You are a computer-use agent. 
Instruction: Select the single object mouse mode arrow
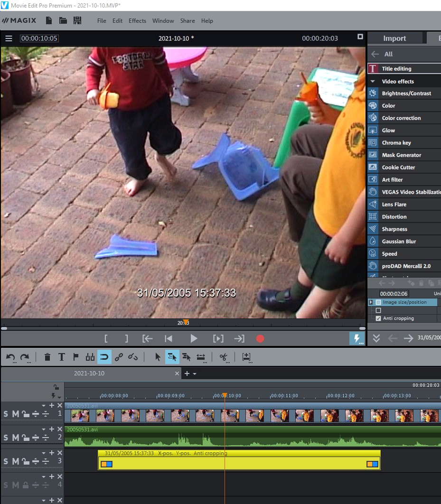tap(158, 357)
